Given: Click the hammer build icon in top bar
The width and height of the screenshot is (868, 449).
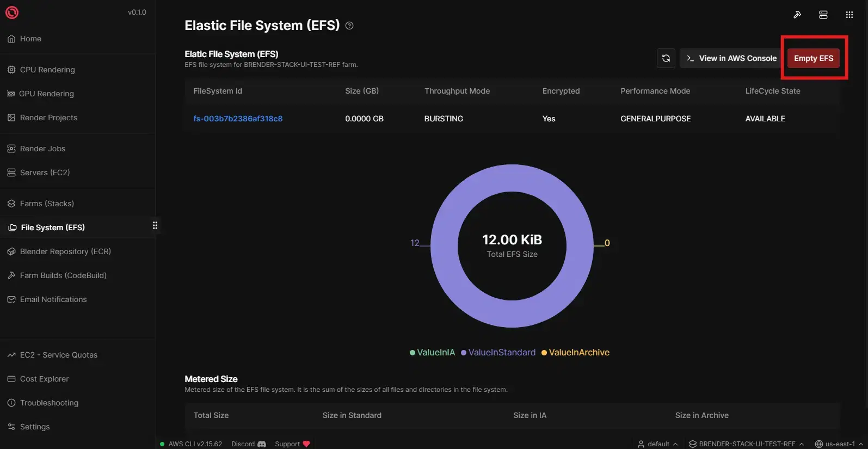Looking at the screenshot, I should pyautogui.click(x=797, y=15).
